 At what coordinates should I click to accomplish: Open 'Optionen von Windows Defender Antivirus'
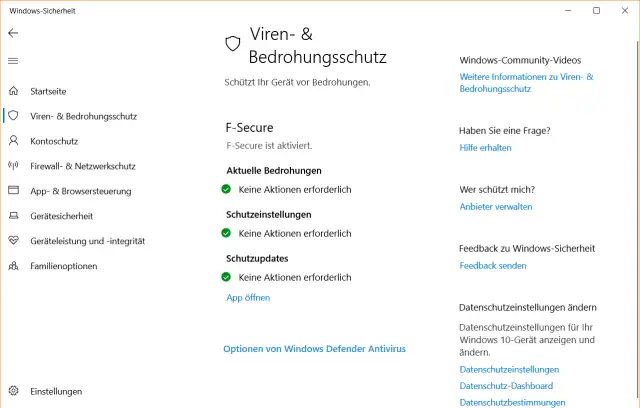314,349
